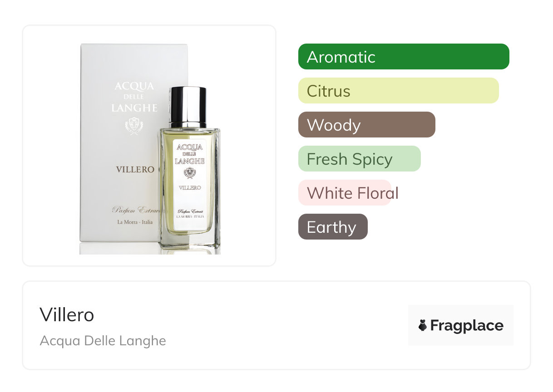The image size is (553, 392).
Task: Click the crest emblem on the box
Action: coord(134,126)
